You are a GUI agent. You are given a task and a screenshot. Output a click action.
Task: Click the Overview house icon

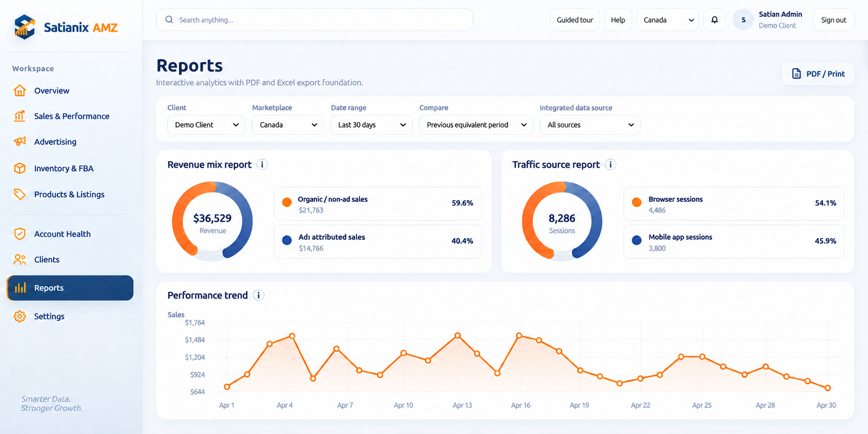pyautogui.click(x=20, y=91)
